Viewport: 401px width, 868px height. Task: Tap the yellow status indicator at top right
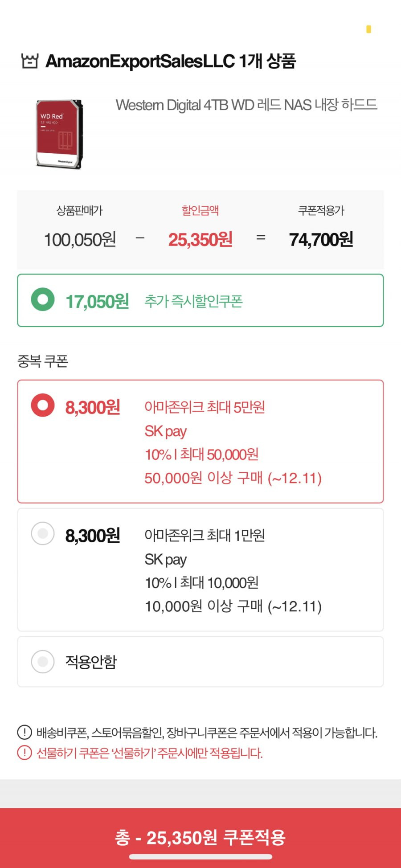(368, 29)
